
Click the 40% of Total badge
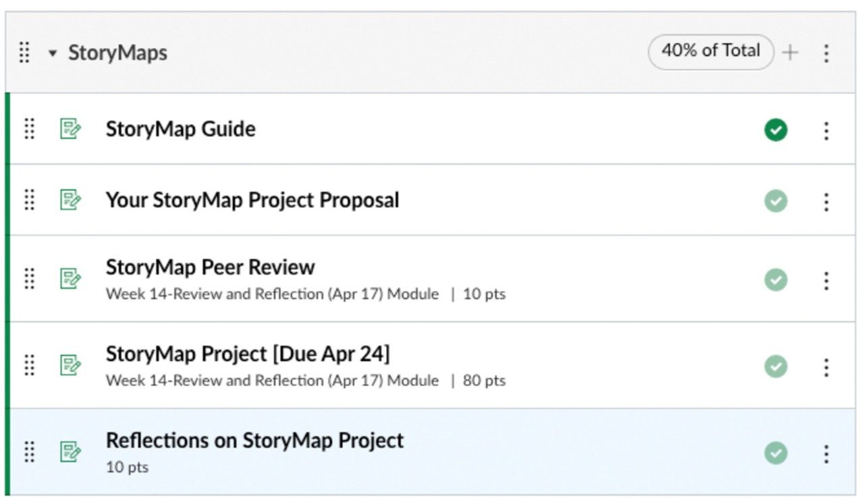711,52
